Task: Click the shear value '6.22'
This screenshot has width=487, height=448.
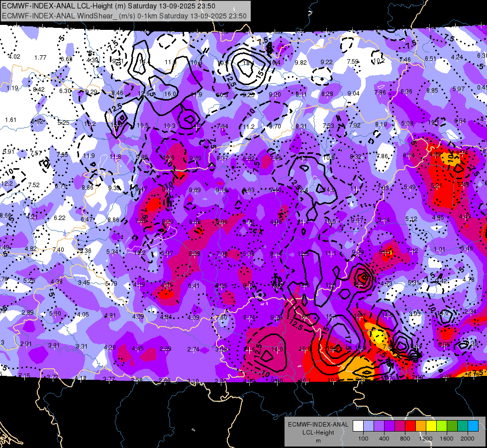Action: point(60,218)
